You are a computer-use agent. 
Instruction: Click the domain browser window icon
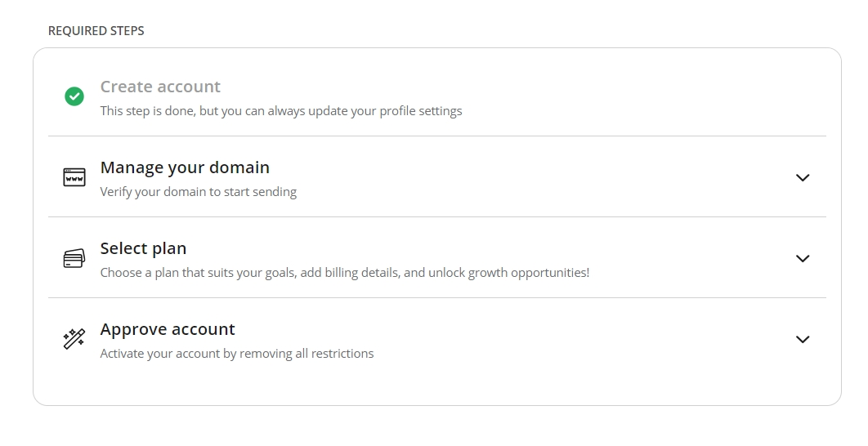(74, 177)
